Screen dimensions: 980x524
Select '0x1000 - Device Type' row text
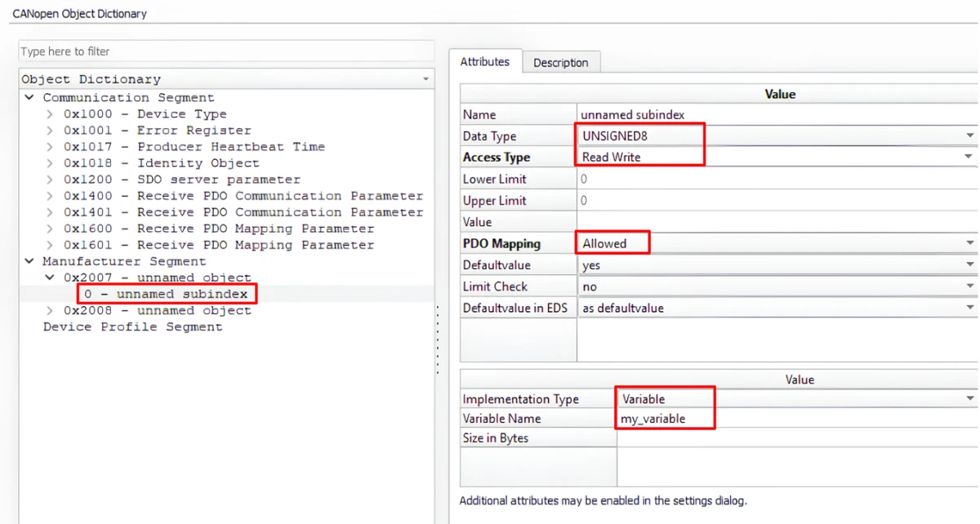coord(145,114)
